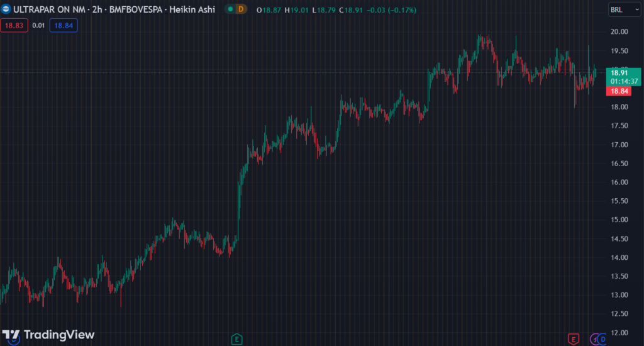Image resolution: width=644 pixels, height=346 pixels.
Task: Click the 14.00 price axis label
Action: (x=619, y=258)
